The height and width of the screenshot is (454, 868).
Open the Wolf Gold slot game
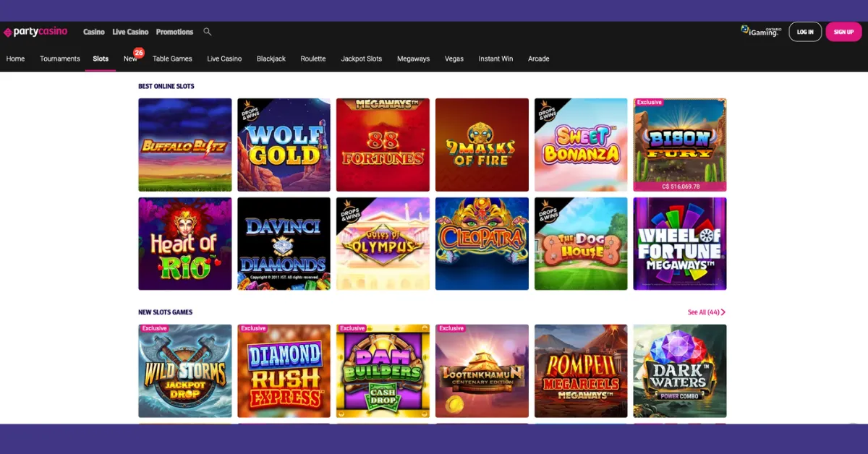pos(284,145)
